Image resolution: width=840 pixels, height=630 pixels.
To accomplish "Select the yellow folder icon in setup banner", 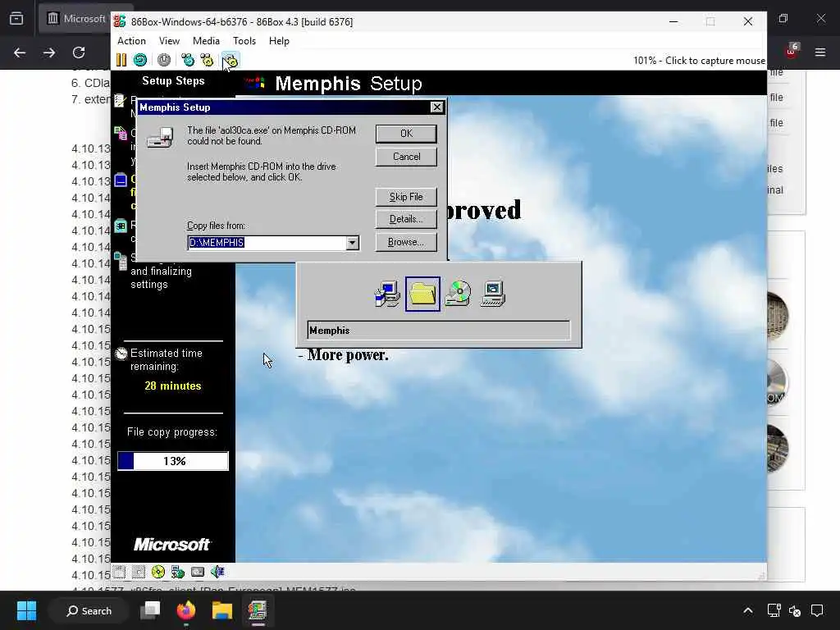I will (x=422, y=294).
